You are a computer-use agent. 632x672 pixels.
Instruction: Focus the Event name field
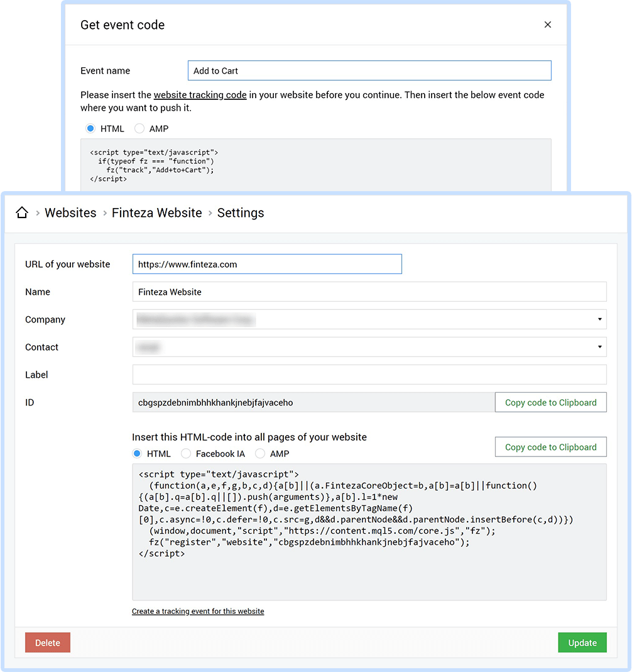(x=369, y=70)
